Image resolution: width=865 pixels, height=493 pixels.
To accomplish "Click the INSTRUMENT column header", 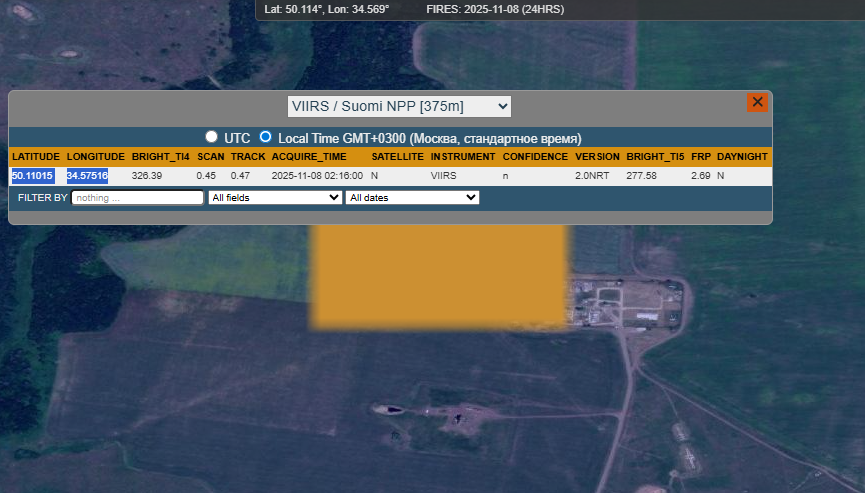I will click(x=462, y=157).
